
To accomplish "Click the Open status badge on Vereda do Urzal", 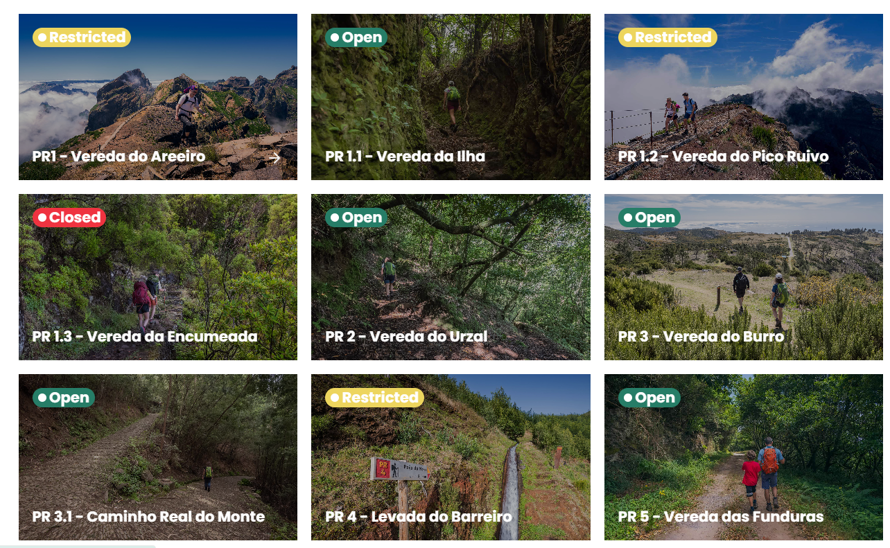I will [356, 217].
